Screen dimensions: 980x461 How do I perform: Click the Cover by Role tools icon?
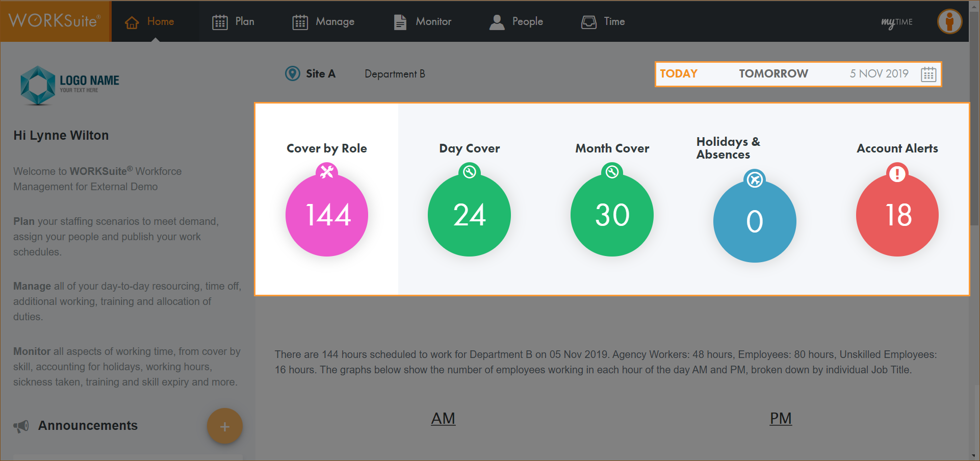[x=326, y=171]
